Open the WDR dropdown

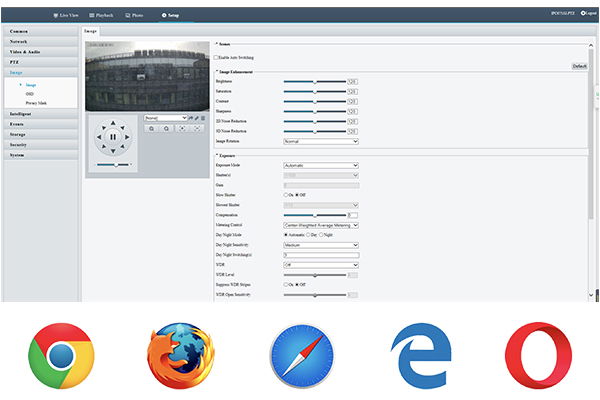click(321, 265)
